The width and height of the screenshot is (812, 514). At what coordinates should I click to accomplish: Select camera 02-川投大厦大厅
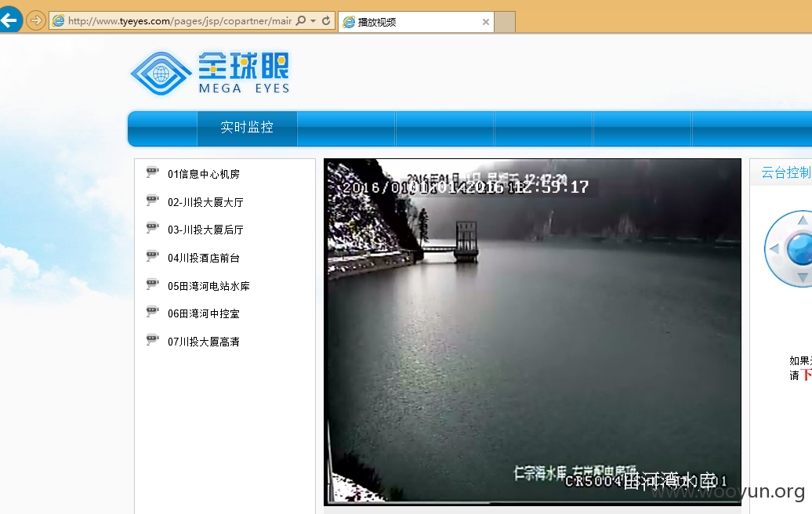coord(205,202)
